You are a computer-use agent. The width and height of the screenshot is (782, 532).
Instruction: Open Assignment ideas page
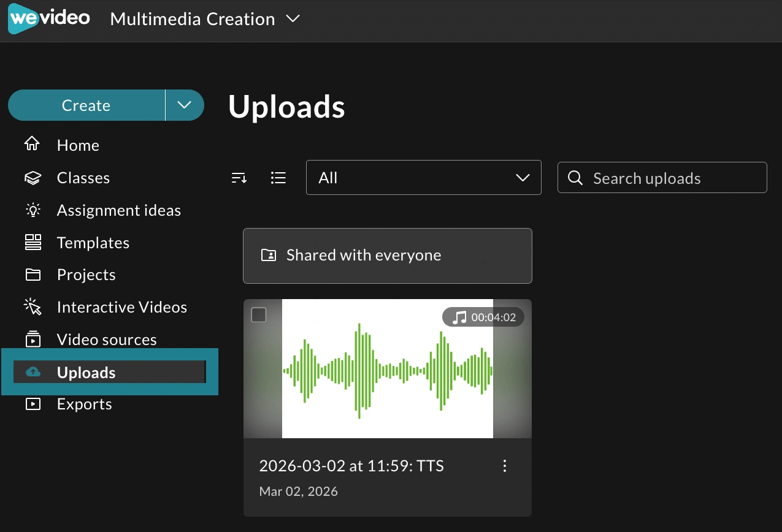[x=119, y=210]
